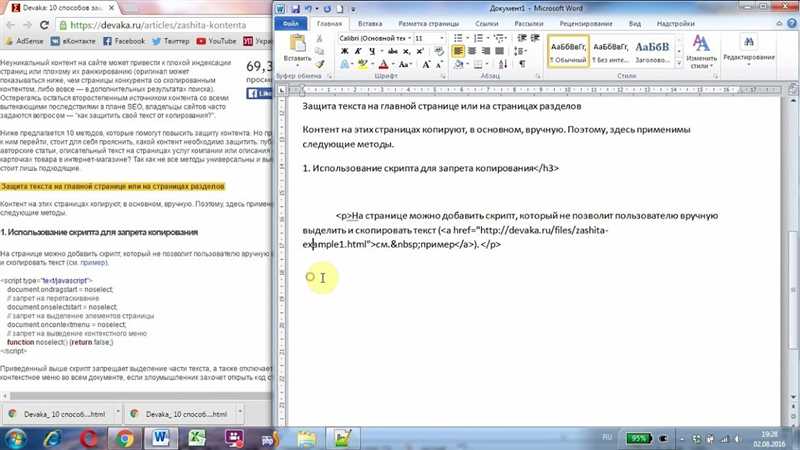Viewport: 800px width, 450px height.
Task: Open the AdSense bookmark in Chrome
Action: click(24, 41)
